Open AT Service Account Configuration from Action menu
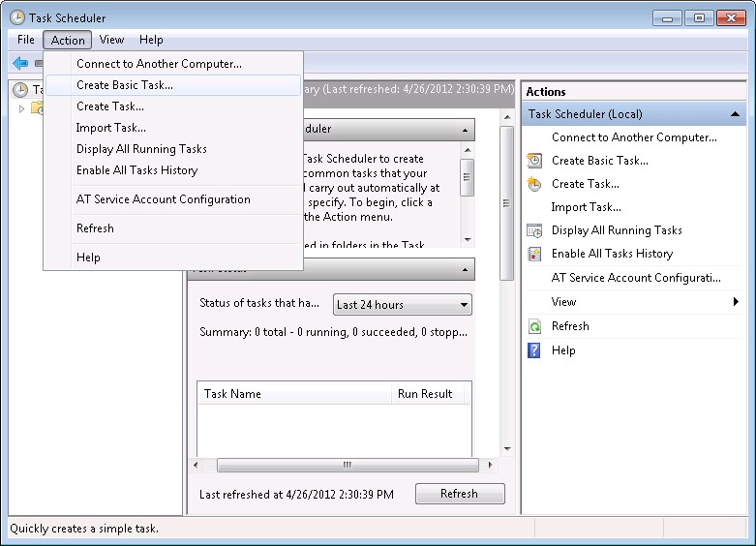The width and height of the screenshot is (756, 546). [x=173, y=199]
